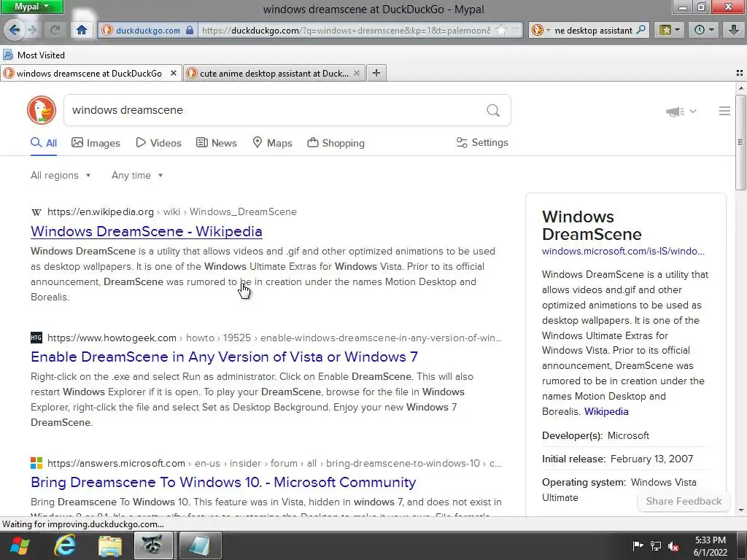Click the text "Initial release:"
The width and height of the screenshot is (747, 560).
coord(573,459)
